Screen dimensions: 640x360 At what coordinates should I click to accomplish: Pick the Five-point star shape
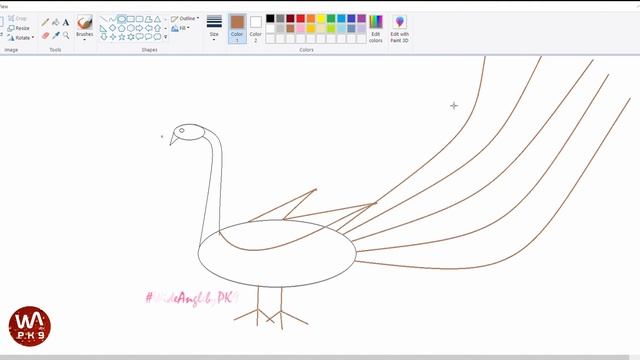click(x=122, y=37)
